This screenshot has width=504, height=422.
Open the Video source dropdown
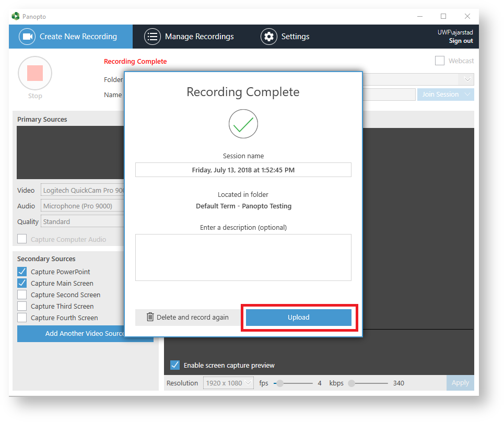point(83,190)
